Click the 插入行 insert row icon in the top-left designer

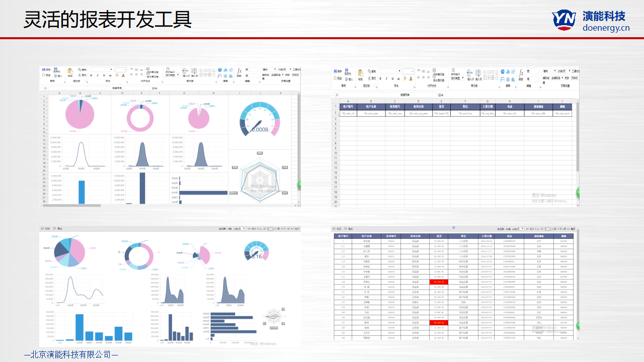pos(186,71)
